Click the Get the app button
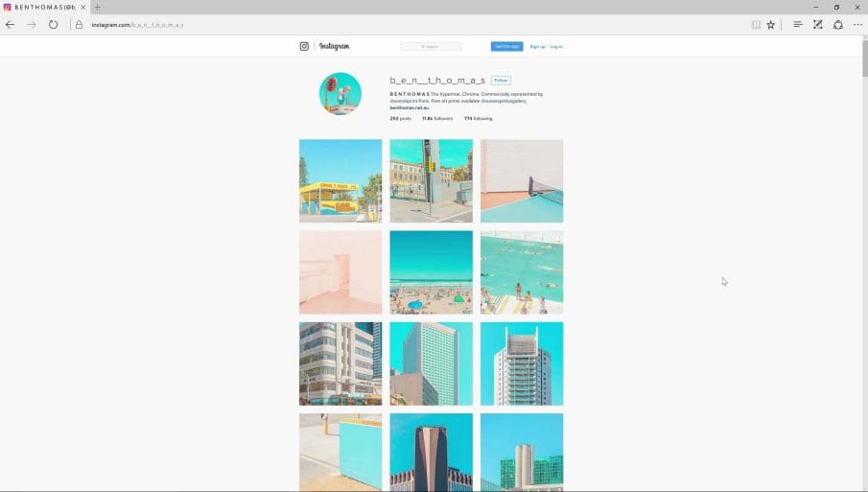 (x=506, y=46)
